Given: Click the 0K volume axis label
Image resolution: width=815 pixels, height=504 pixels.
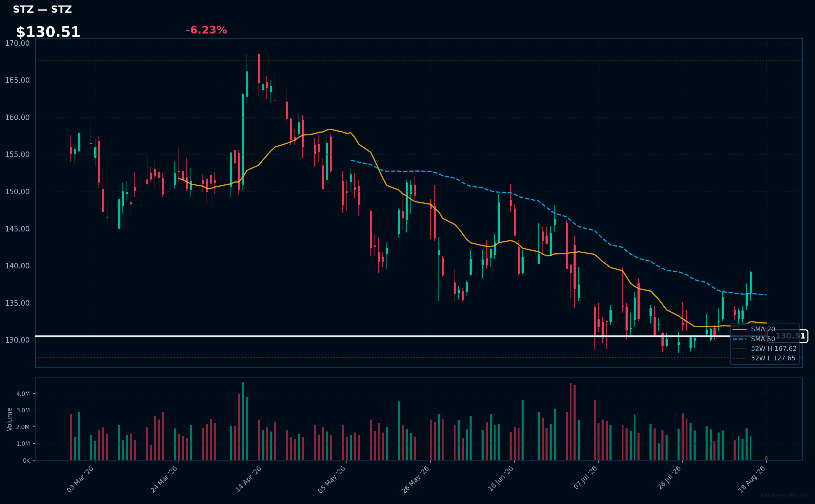Looking at the screenshot, I should pyautogui.click(x=26, y=461).
